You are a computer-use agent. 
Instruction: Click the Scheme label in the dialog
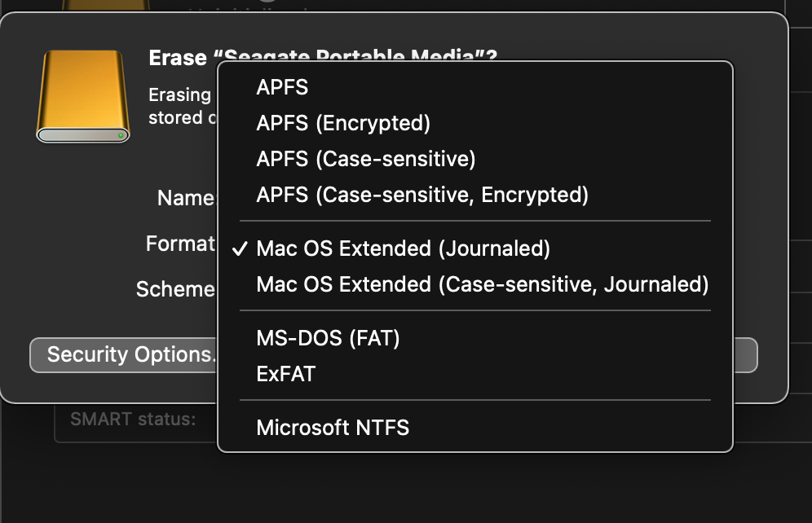[174, 289]
